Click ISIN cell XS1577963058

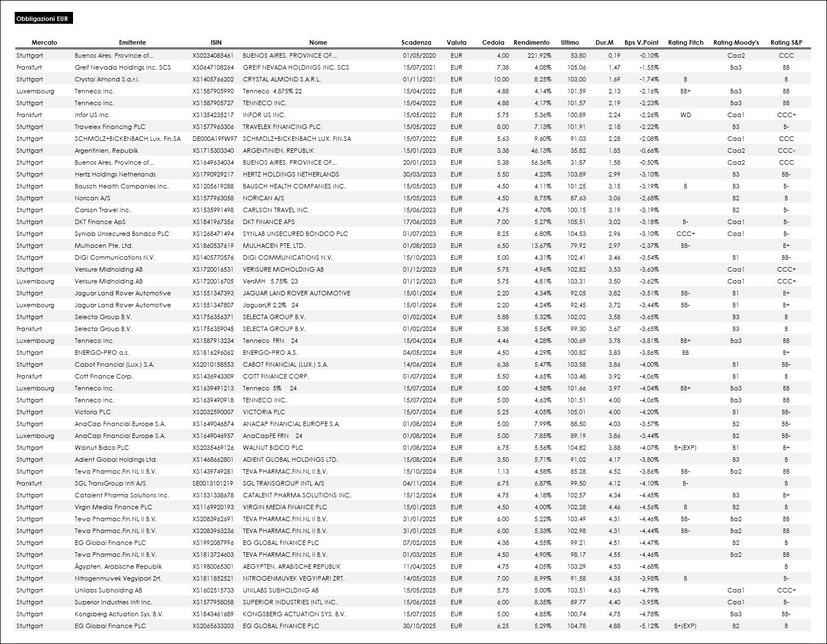213,198
